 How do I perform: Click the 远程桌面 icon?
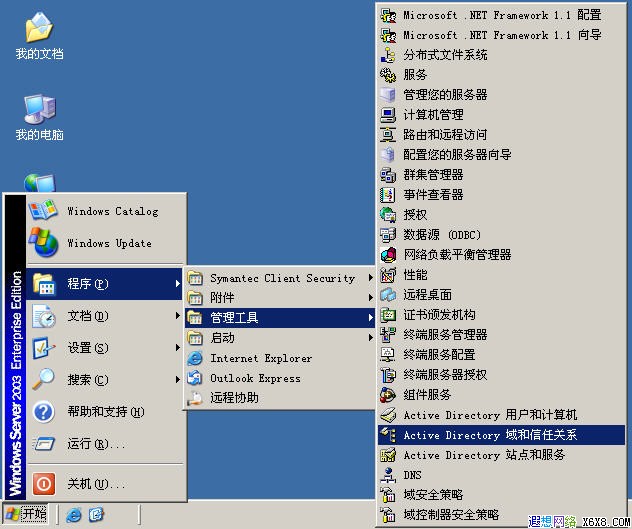point(388,294)
